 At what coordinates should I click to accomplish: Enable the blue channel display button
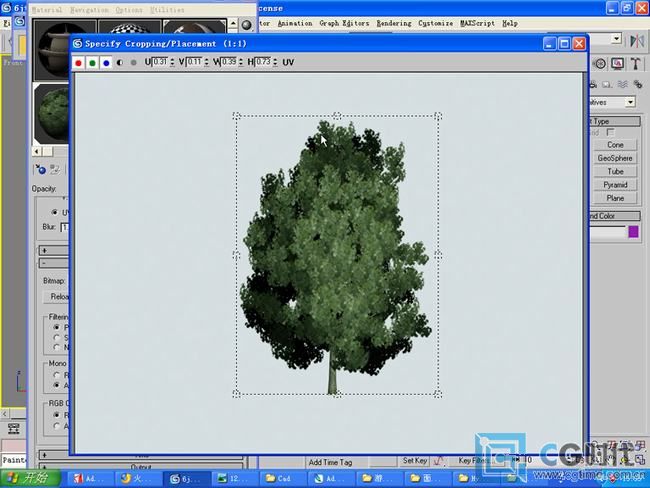click(106, 62)
